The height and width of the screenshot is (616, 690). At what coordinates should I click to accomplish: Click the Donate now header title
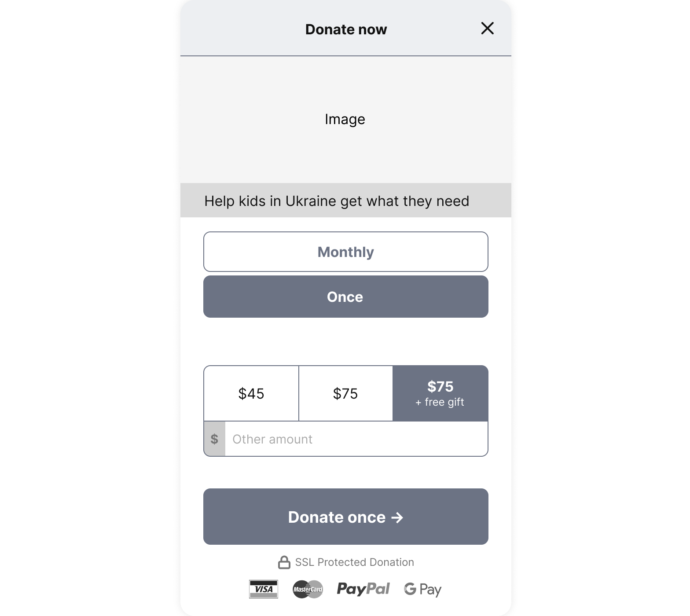[346, 29]
